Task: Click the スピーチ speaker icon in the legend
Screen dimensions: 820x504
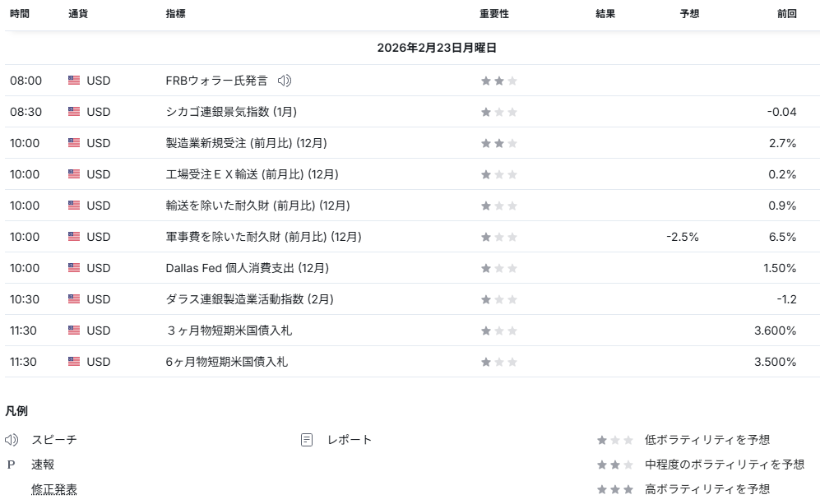Action: (12, 440)
